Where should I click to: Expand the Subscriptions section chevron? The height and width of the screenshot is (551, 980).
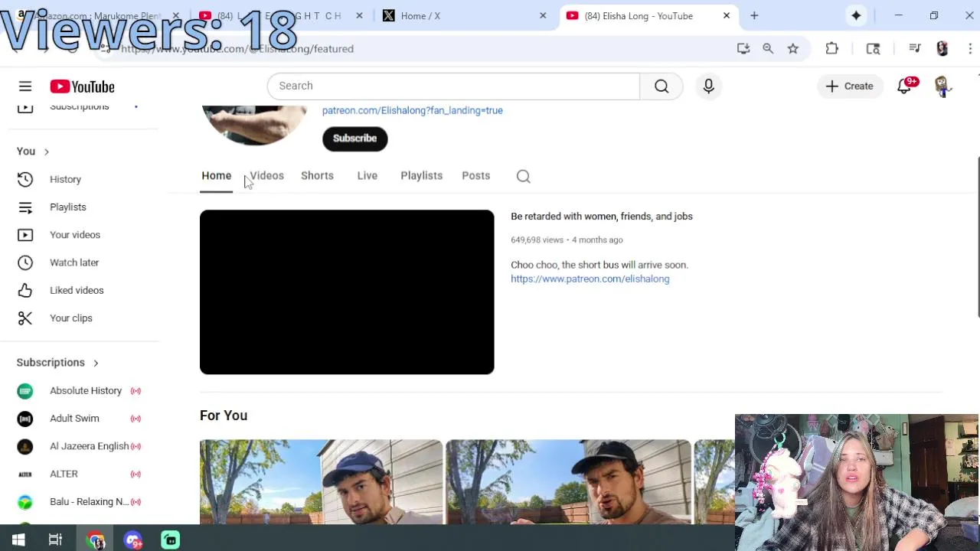coord(96,363)
